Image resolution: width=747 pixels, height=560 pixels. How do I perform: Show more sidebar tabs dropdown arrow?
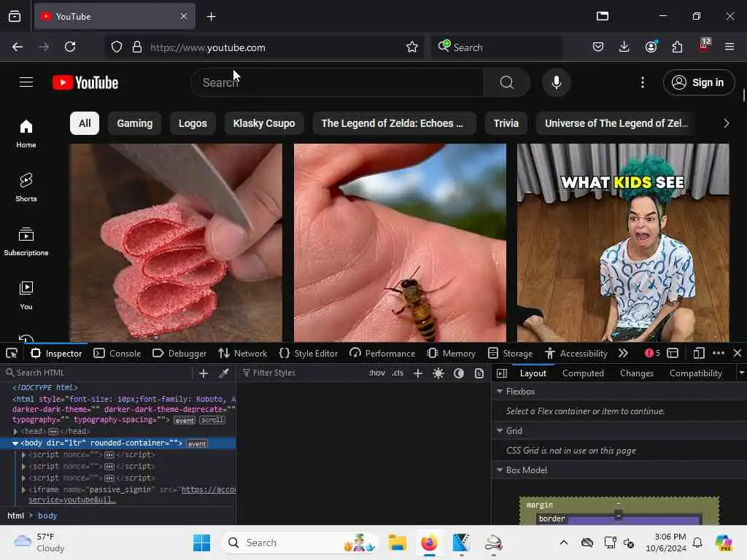click(741, 373)
